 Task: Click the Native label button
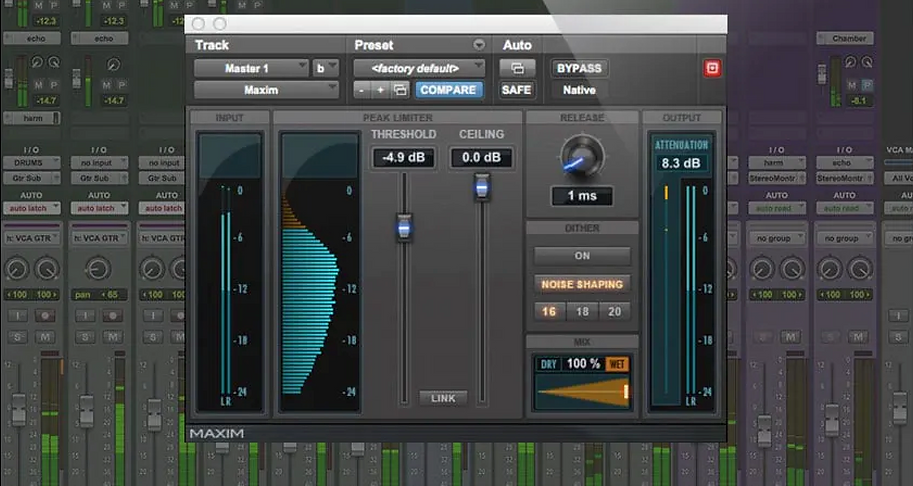[x=579, y=90]
